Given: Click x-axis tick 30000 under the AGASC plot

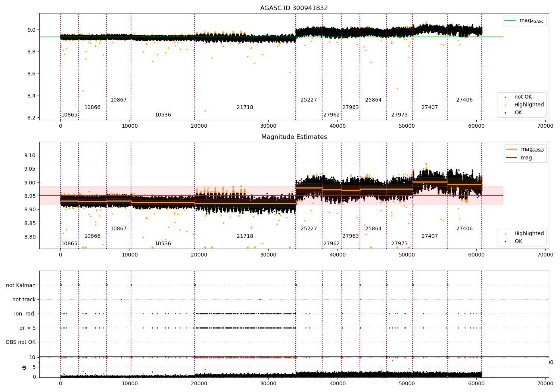Looking at the screenshot, I should click(x=268, y=126).
